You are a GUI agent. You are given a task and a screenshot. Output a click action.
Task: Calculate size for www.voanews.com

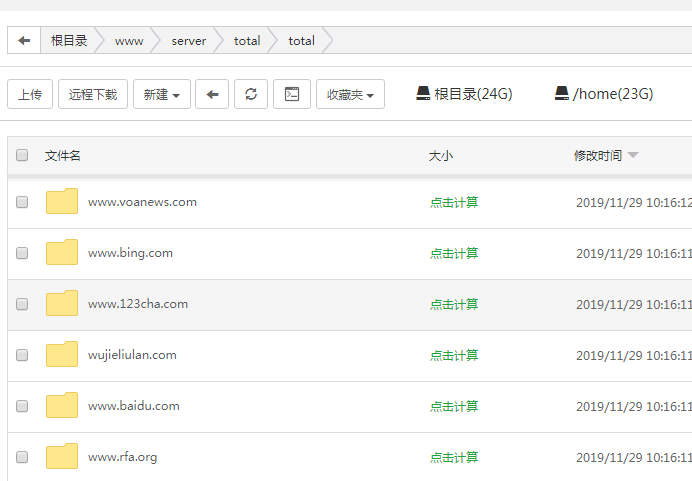[x=454, y=203]
